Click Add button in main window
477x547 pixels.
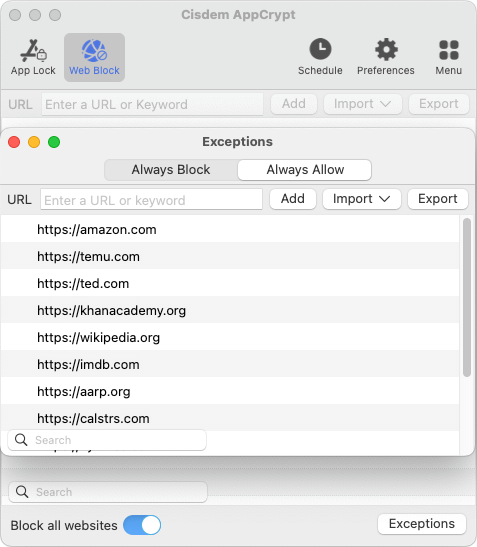pyautogui.click(x=294, y=104)
